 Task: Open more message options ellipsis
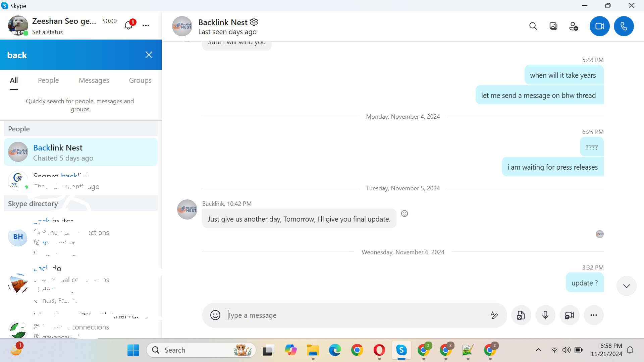(594, 315)
